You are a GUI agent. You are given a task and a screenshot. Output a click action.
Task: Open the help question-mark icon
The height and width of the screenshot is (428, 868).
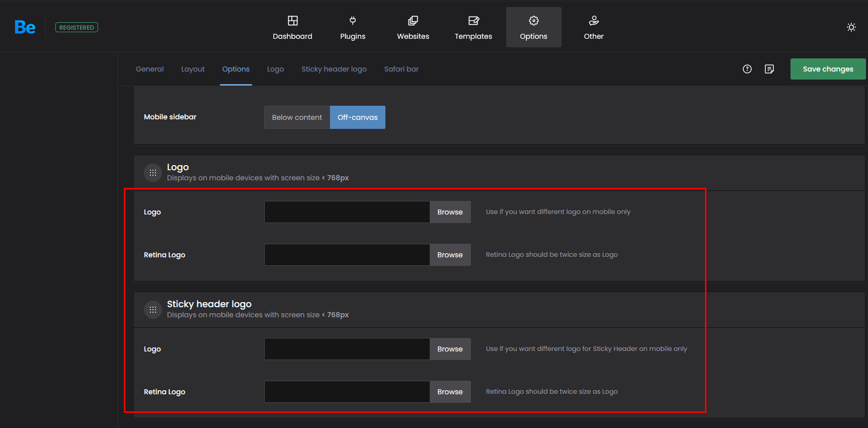[x=747, y=69]
